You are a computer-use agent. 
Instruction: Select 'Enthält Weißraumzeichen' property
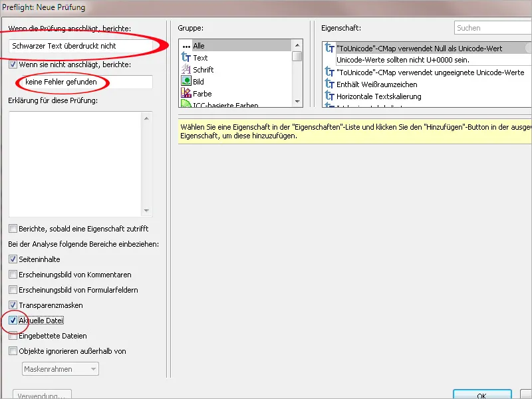[377, 84]
